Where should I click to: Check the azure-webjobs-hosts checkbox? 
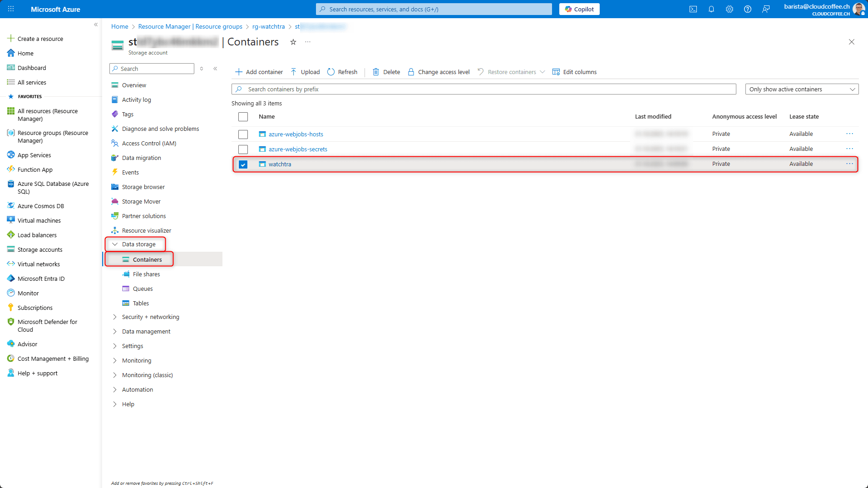coord(243,134)
